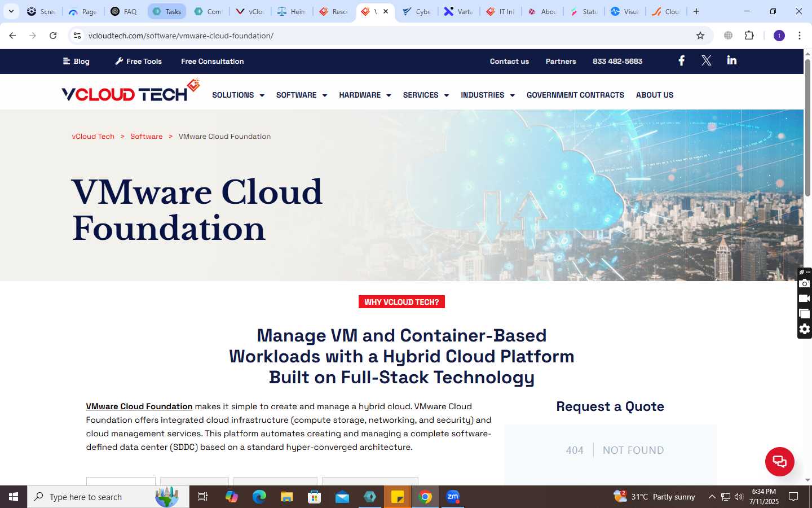The image size is (812, 508).
Task: Show hidden system tray icons
Action: click(x=712, y=497)
